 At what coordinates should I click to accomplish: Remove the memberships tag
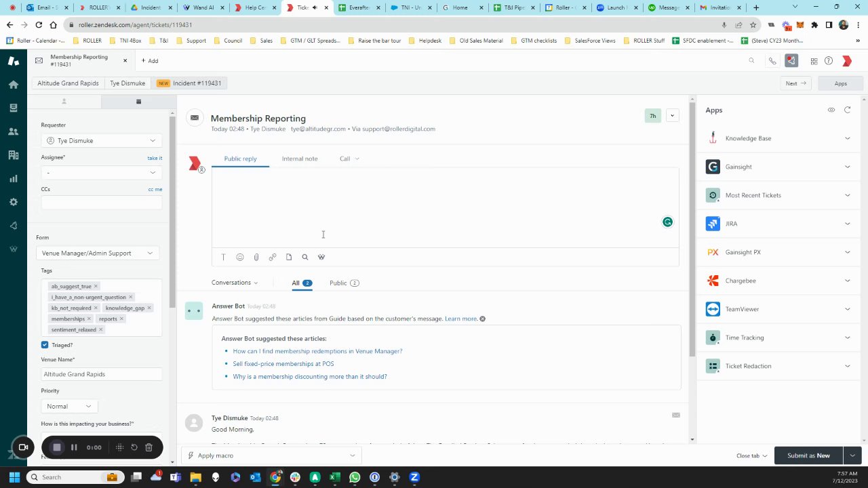[90, 319]
